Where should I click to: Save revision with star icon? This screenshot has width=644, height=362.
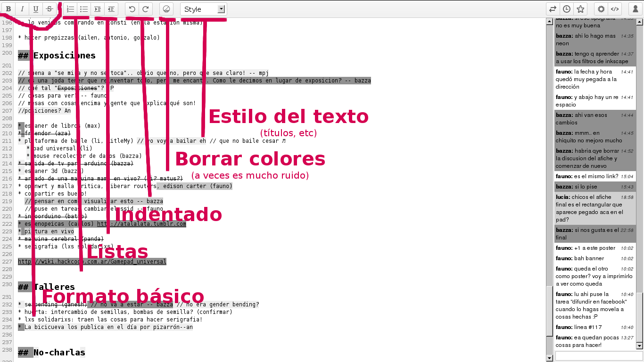(x=580, y=9)
